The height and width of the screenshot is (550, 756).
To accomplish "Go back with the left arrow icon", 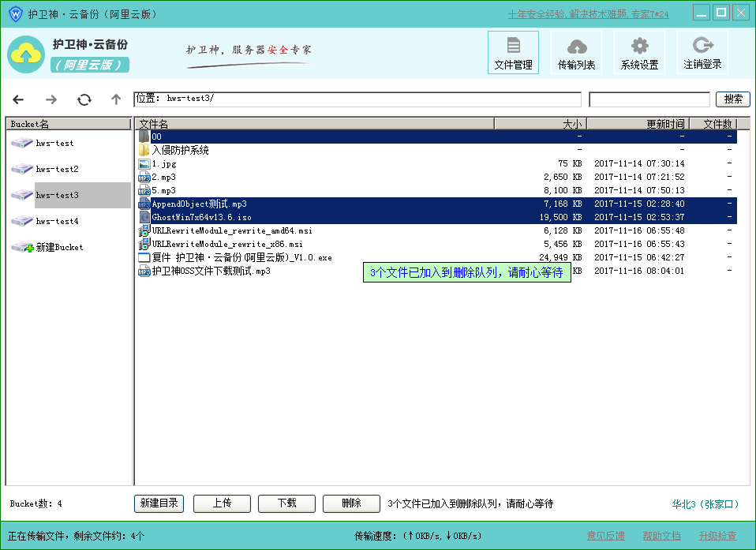I will 18,99.
